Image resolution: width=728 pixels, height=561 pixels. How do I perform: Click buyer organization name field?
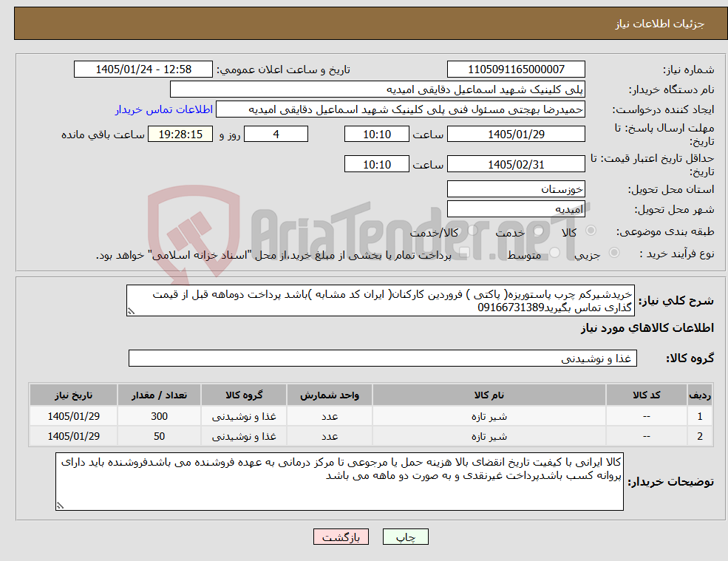[378, 89]
